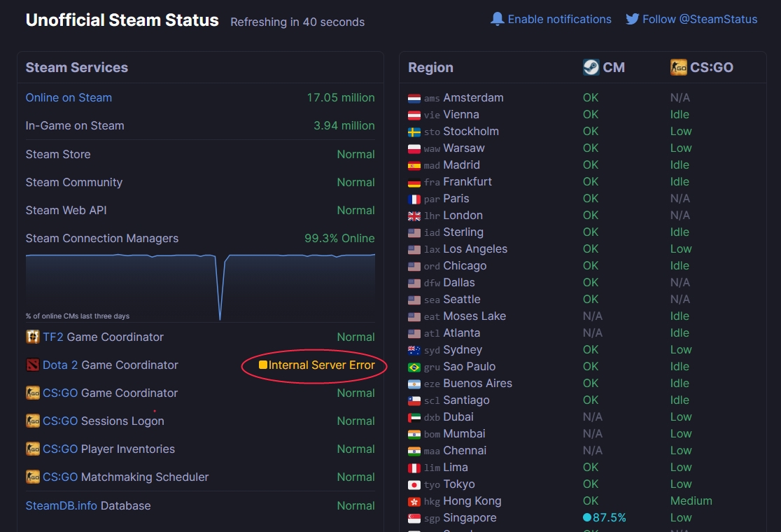
Task: Follow @SteamStatus on Twitter
Action: coord(700,19)
